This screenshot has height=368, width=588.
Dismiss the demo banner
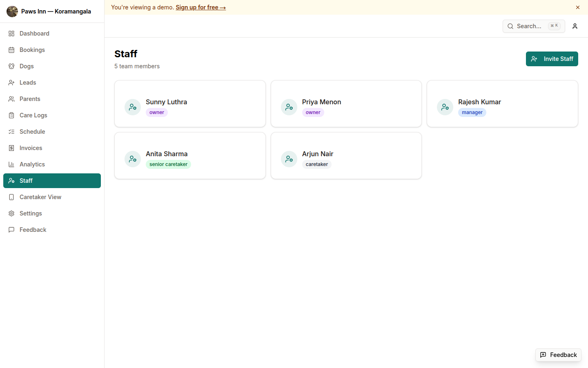[x=577, y=7]
